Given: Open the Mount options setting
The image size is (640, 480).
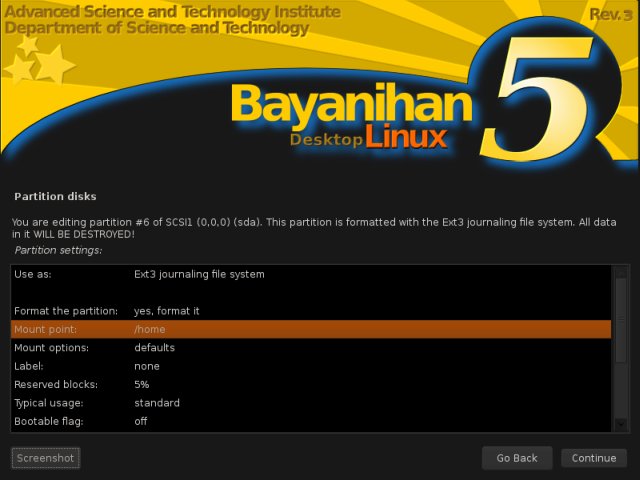Looking at the screenshot, I should click(x=310, y=348).
